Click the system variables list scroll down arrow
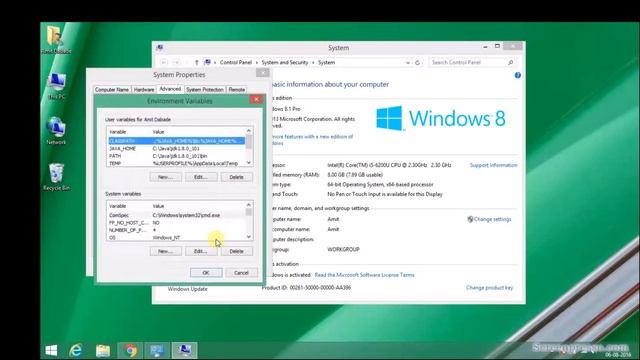The width and height of the screenshot is (640, 360). (249, 237)
